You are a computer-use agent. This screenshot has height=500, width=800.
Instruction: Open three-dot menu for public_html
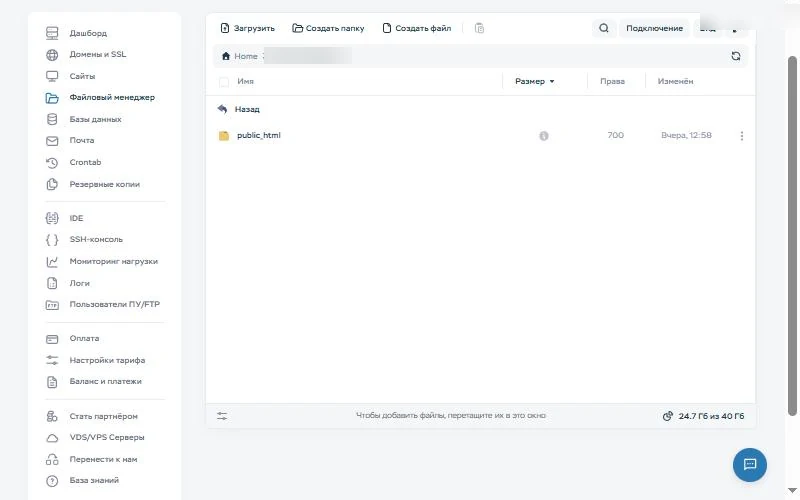(742, 136)
